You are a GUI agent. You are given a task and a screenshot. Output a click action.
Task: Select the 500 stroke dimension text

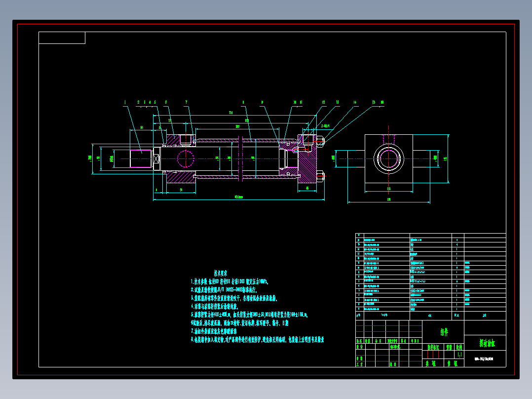[237, 126]
